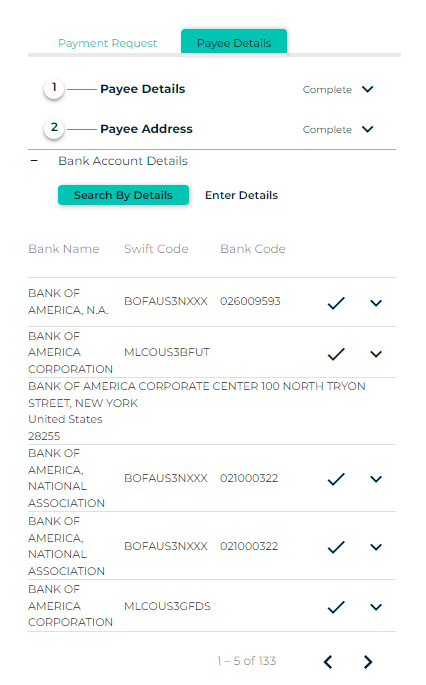Viewport: 426px width, 685px height.
Task: Click the Swift Code column header
Action: pos(156,249)
